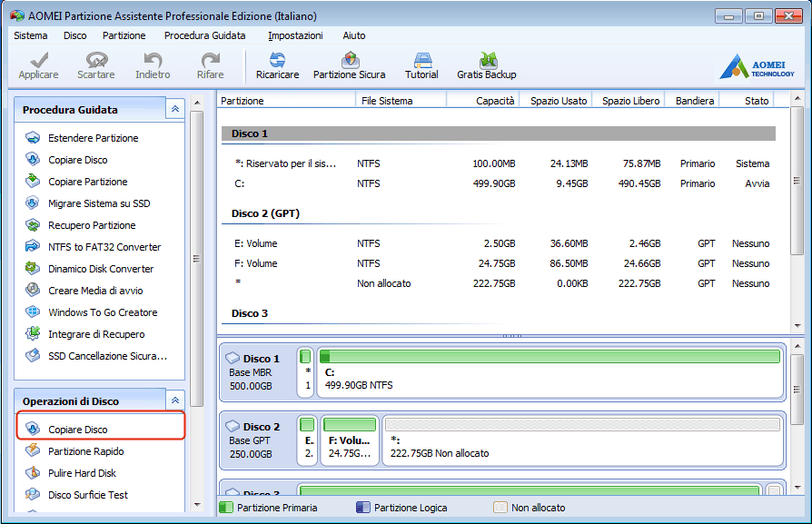The height and width of the screenshot is (524, 812).
Task: Open Windows To Go Creatore
Action: [x=103, y=312]
